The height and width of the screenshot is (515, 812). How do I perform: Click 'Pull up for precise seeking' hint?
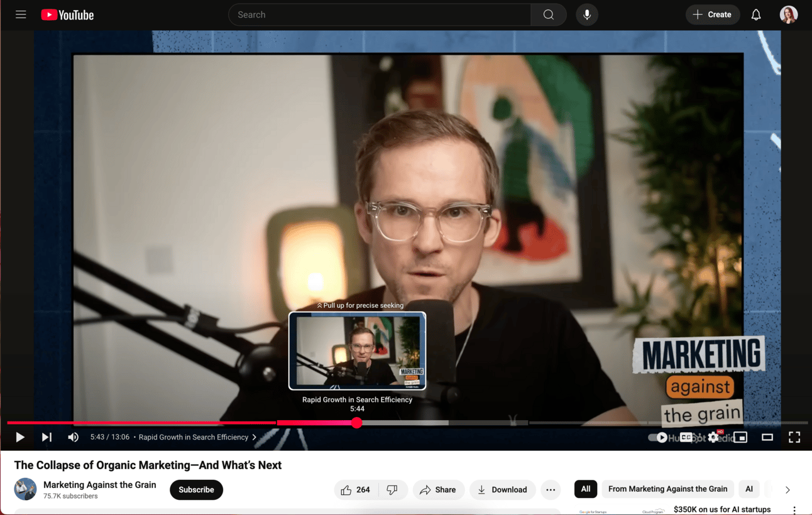[x=360, y=305]
